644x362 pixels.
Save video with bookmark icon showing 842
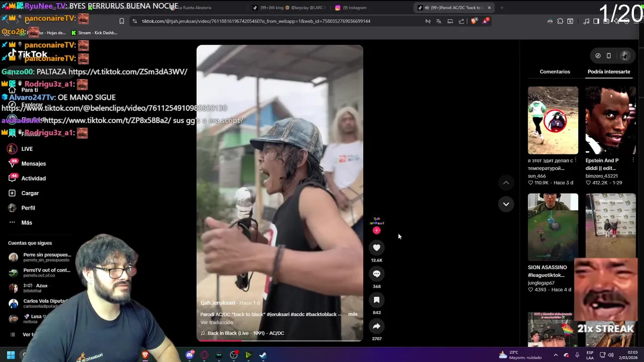(x=376, y=300)
